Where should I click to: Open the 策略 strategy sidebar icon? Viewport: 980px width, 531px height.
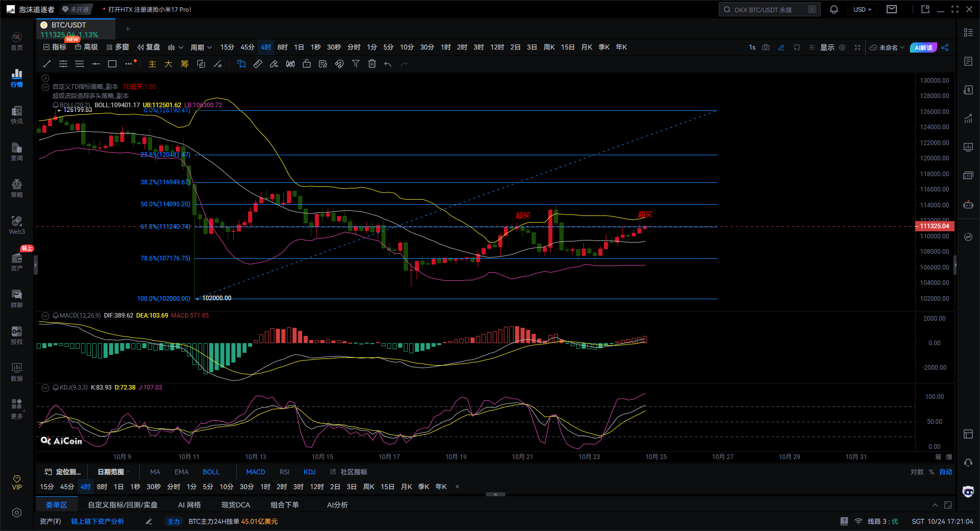tap(17, 188)
